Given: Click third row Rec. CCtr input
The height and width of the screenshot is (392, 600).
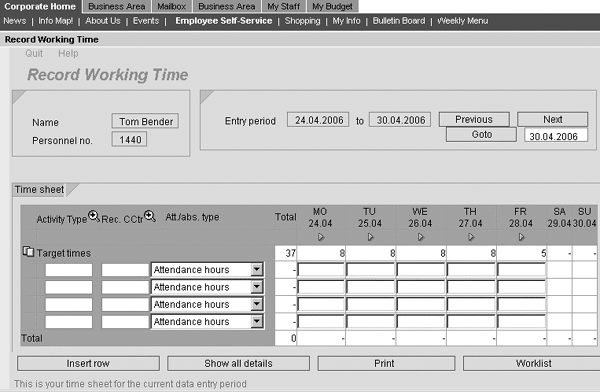Looking at the screenshot, I should (125, 305).
